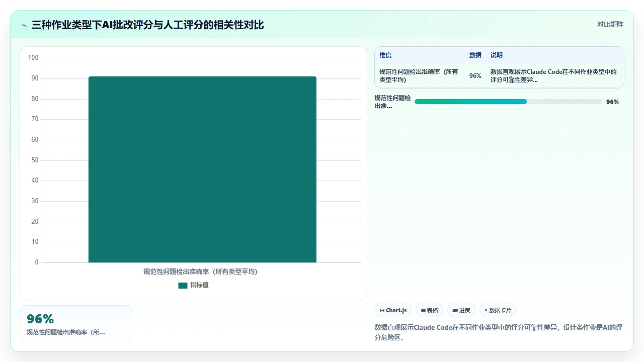This screenshot has width=644, height=362.
Task: Select the Chart.js tag
Action: (393, 310)
